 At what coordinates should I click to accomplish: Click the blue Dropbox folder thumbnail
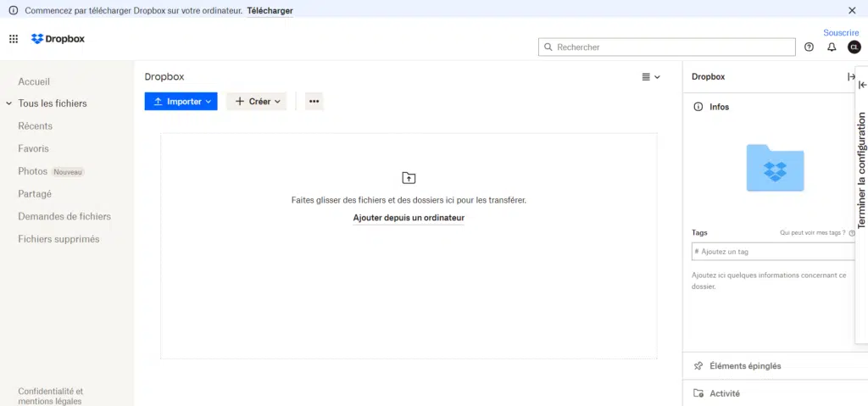click(775, 168)
